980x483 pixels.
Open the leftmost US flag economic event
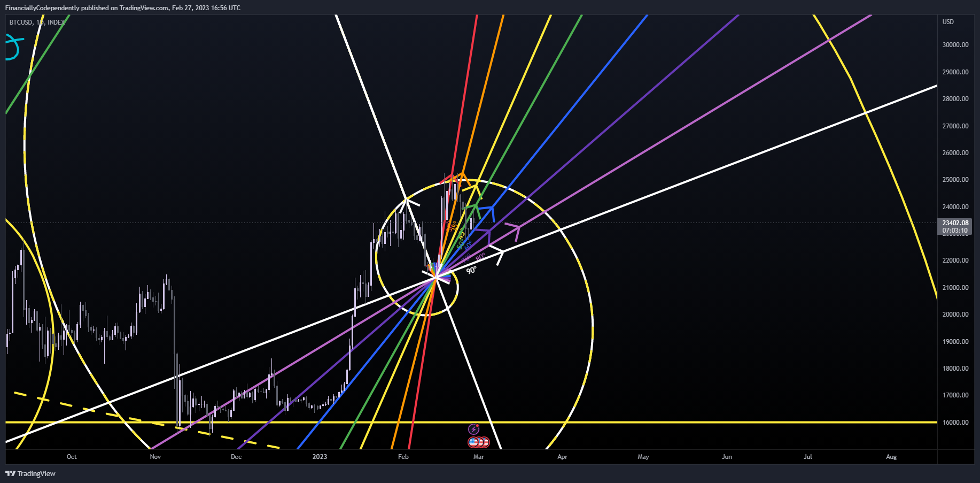click(x=473, y=442)
